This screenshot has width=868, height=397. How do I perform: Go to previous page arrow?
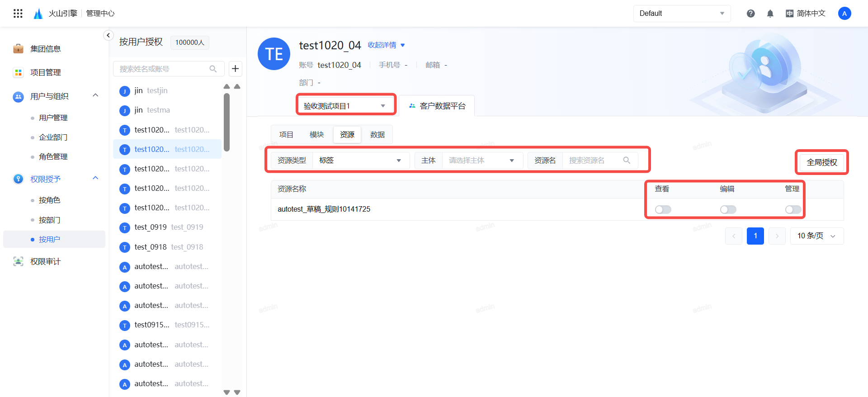[734, 236]
